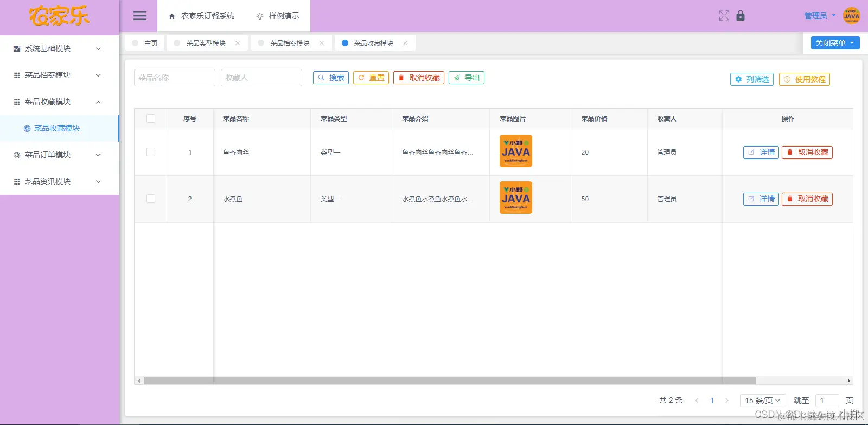868x425 pixels.
Task: Toggle the select-all checkbox in table header
Action: [151, 118]
